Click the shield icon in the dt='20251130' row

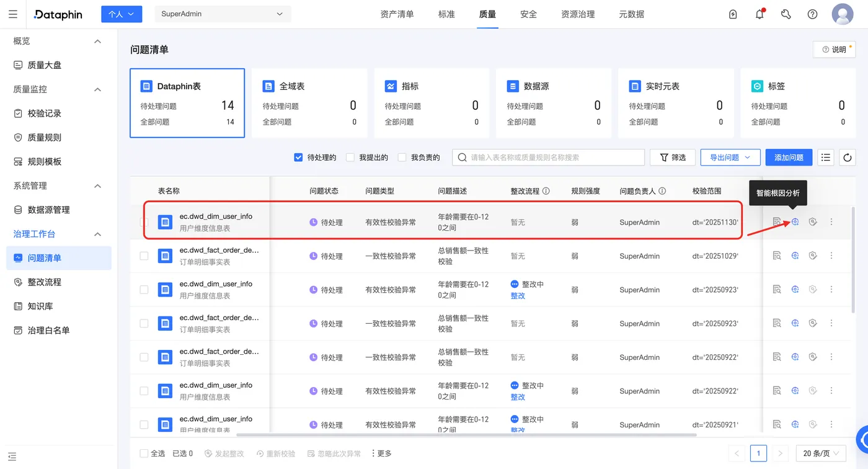813,222
